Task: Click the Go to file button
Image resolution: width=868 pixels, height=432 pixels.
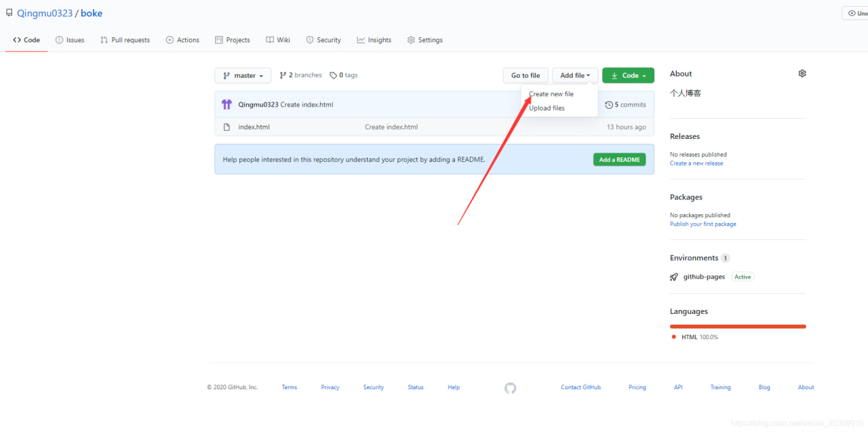Action: [x=526, y=75]
